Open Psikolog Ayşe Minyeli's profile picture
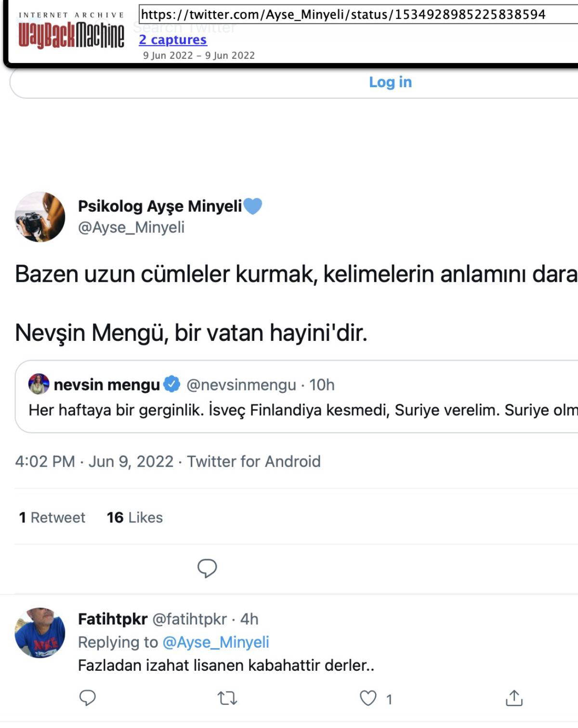Image resolution: width=578 pixels, height=728 pixels. pos(40,217)
